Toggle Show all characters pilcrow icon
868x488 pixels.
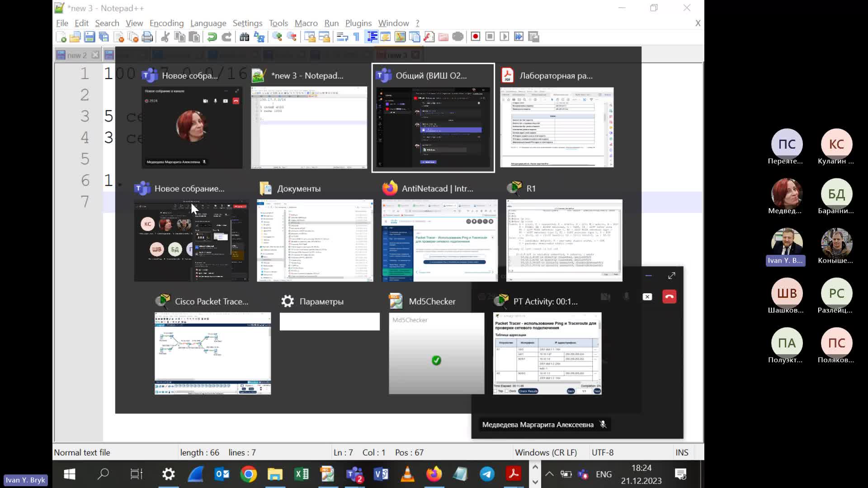click(x=356, y=37)
